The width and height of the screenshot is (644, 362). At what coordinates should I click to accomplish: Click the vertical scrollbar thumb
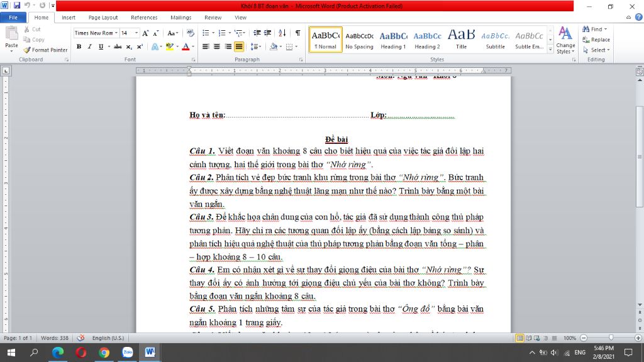(640, 156)
